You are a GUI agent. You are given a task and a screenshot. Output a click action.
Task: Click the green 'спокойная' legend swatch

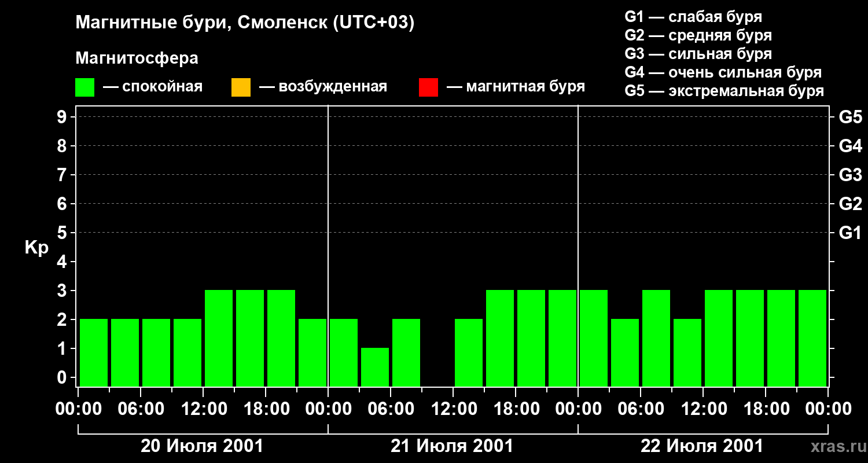click(85, 87)
